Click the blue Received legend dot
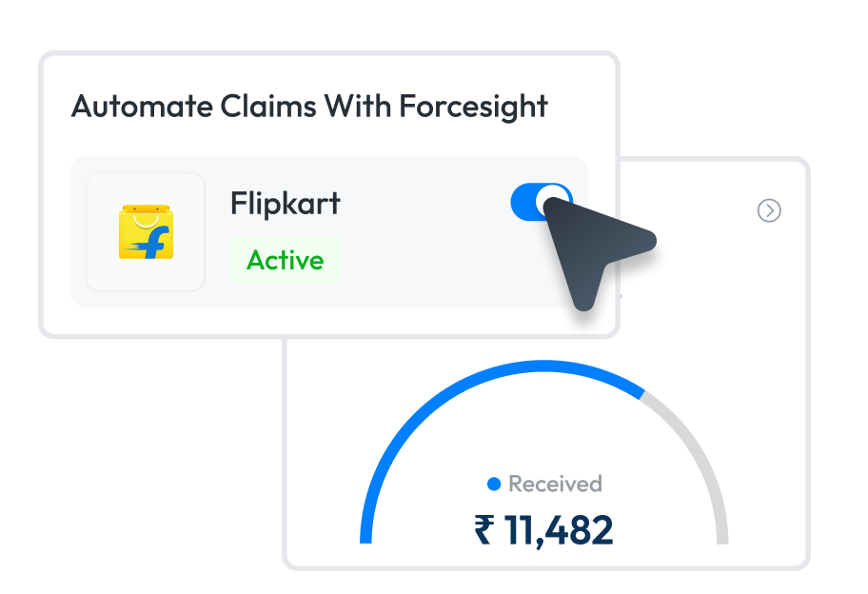Screen dimensions: 868x594 click(493, 485)
